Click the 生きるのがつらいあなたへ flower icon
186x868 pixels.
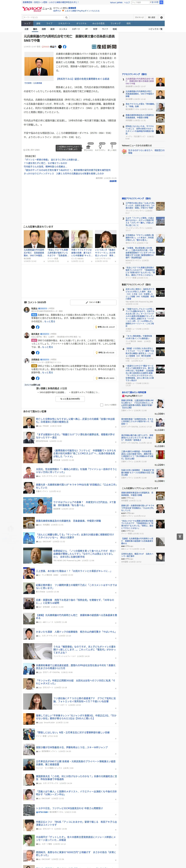pyautogui.click(x=124, y=152)
